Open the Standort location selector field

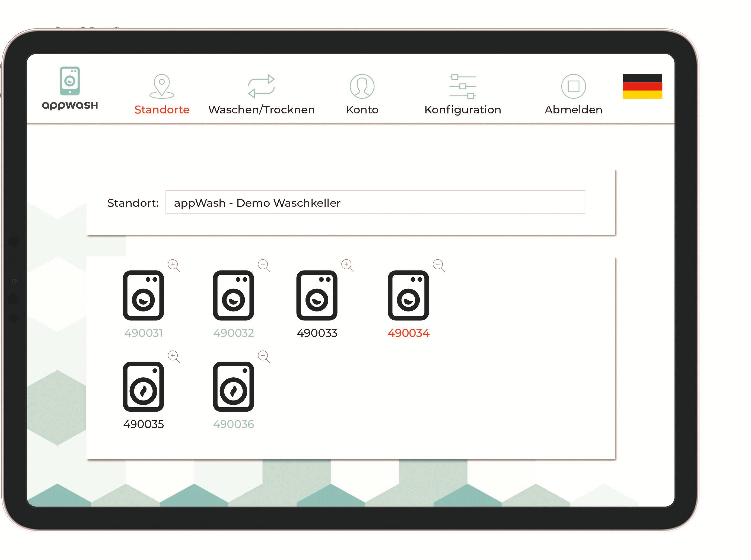[375, 202]
